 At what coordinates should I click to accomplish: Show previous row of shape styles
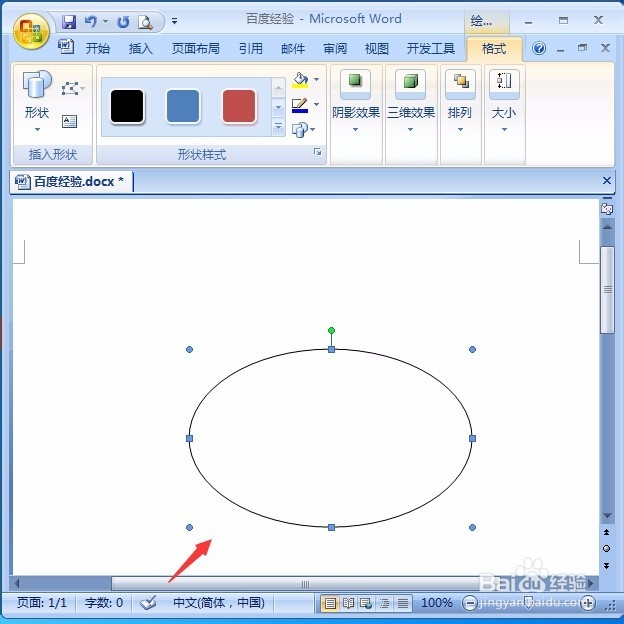(x=279, y=88)
